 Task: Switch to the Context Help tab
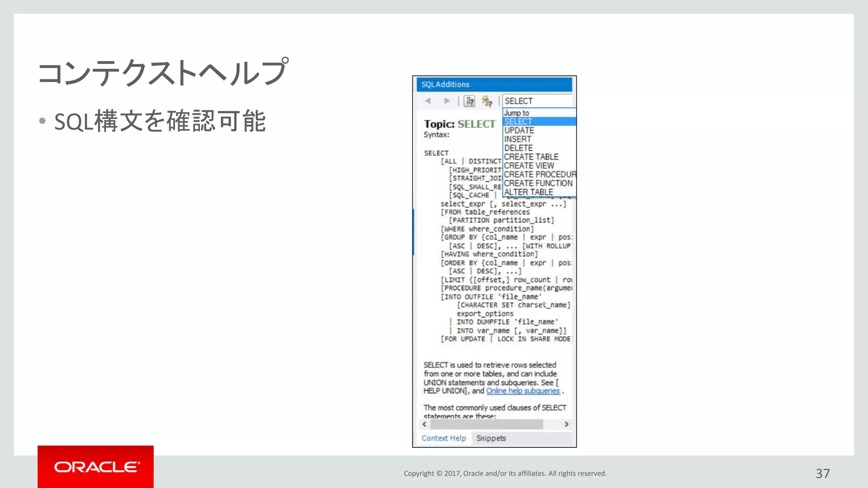click(x=444, y=438)
